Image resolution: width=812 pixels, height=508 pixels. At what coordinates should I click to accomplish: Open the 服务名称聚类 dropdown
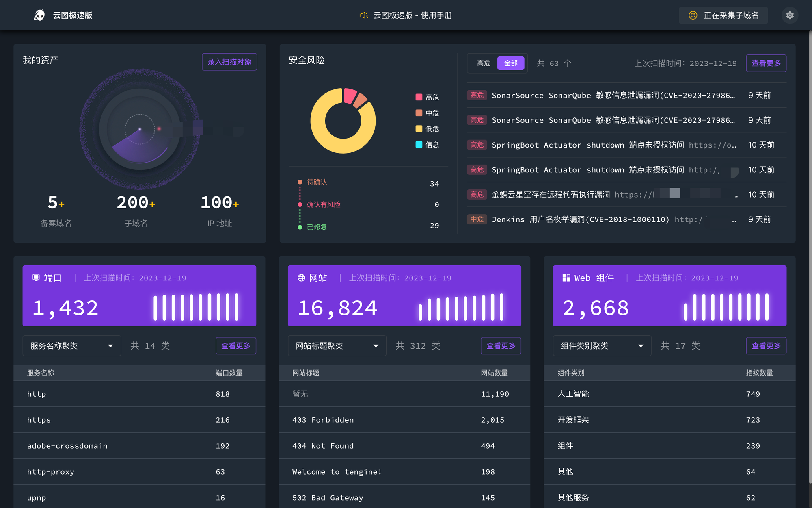pos(71,345)
